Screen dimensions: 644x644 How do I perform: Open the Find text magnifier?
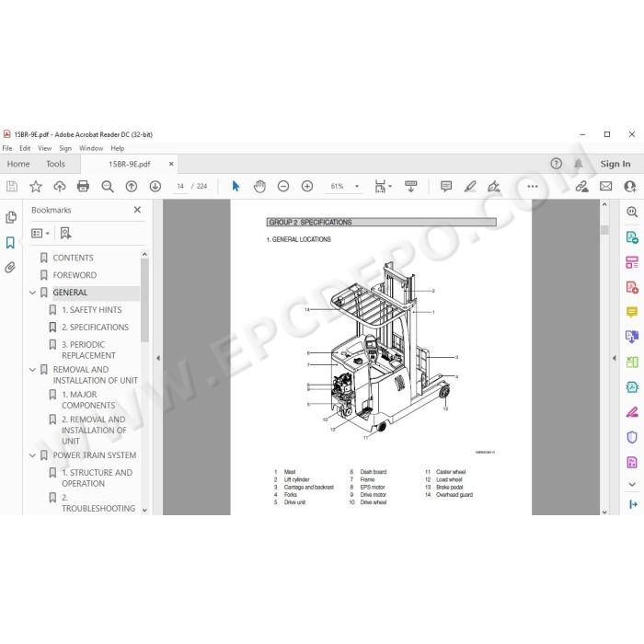[108, 187]
